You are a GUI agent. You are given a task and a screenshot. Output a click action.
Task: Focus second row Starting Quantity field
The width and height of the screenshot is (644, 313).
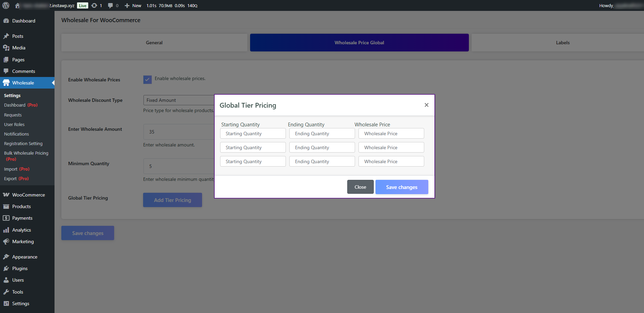pyautogui.click(x=253, y=147)
